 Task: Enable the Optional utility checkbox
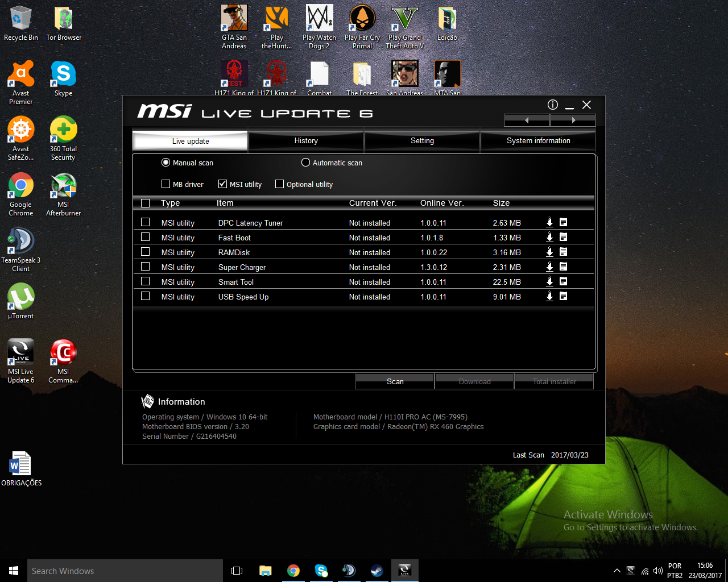[x=280, y=184]
